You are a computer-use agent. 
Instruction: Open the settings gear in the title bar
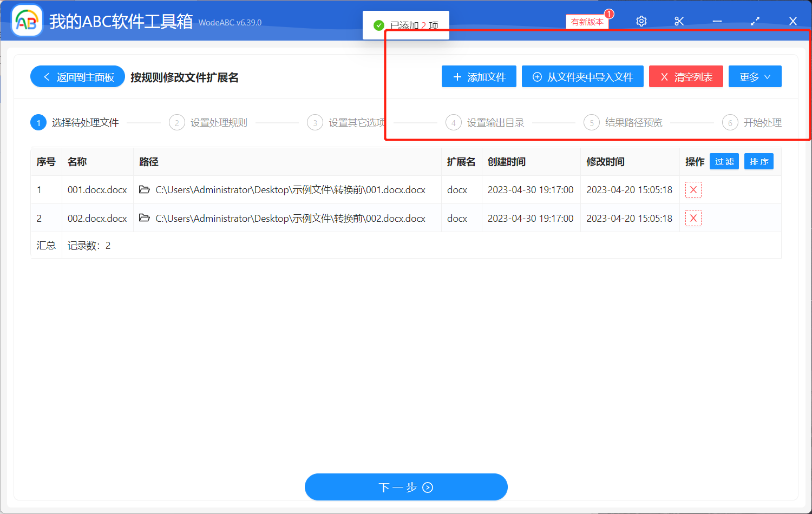[x=641, y=21]
